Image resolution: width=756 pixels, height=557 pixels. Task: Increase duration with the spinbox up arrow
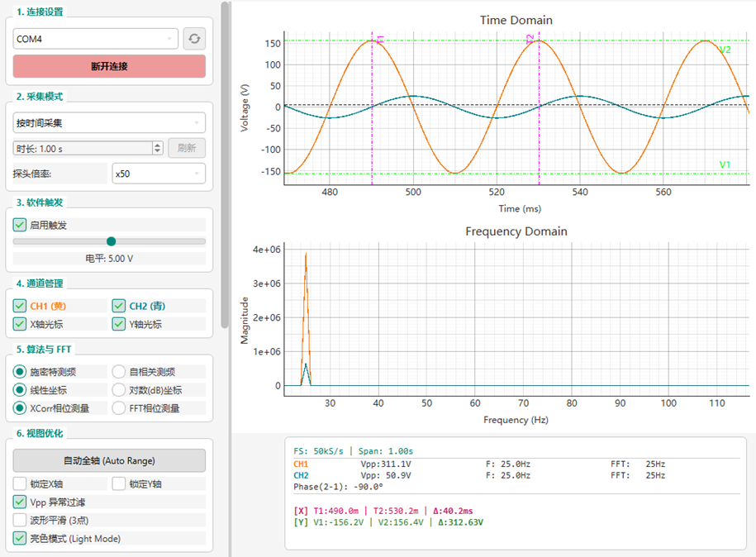coord(157,145)
